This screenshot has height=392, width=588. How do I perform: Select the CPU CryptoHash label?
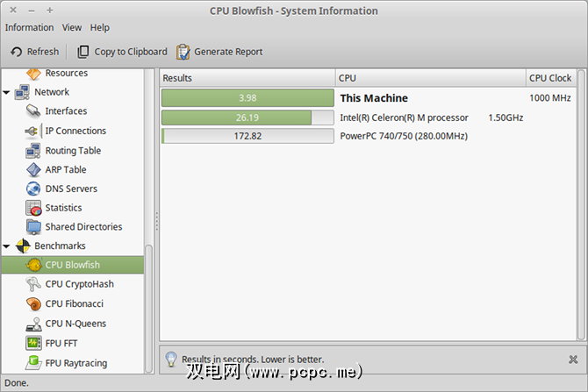pyautogui.click(x=80, y=284)
